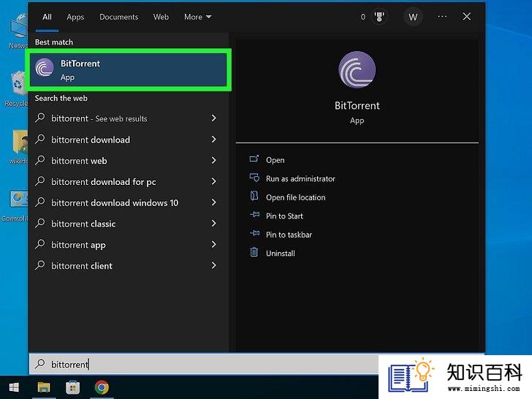
Task: Switch to the Documents tab
Action: 118,17
